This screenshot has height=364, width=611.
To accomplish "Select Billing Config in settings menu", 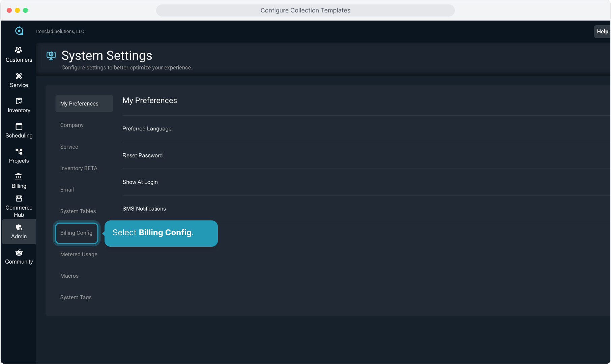I will (77, 233).
